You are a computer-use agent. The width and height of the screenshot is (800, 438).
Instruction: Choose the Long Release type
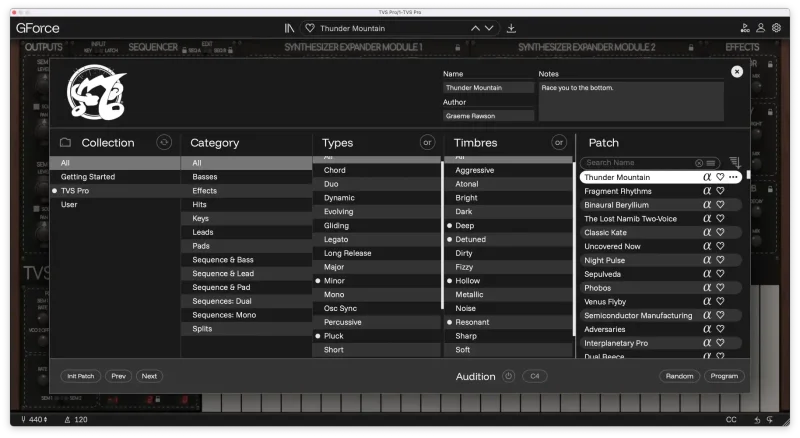[x=376, y=253]
